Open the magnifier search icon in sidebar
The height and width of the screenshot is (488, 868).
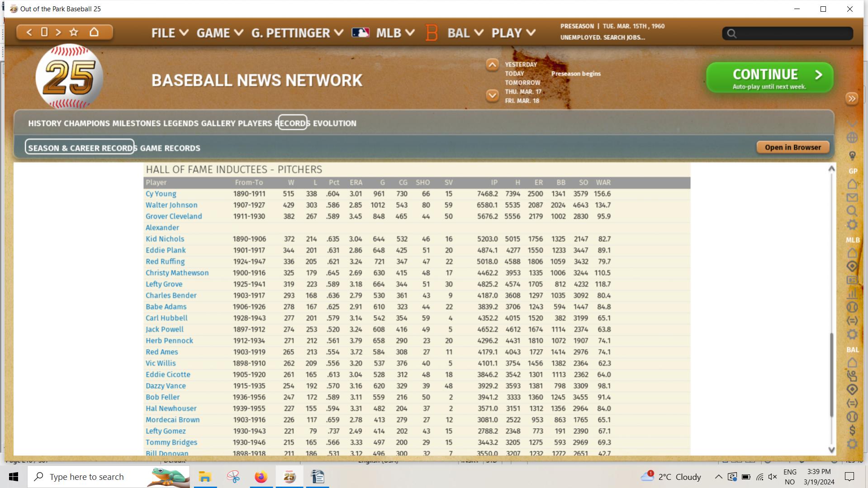[852, 211]
